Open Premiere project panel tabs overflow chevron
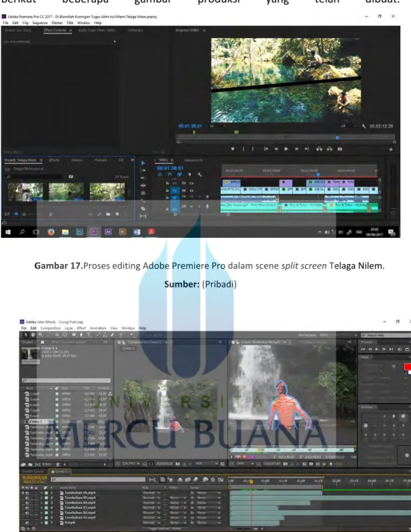The width and height of the screenshot is (411, 532). [132, 160]
